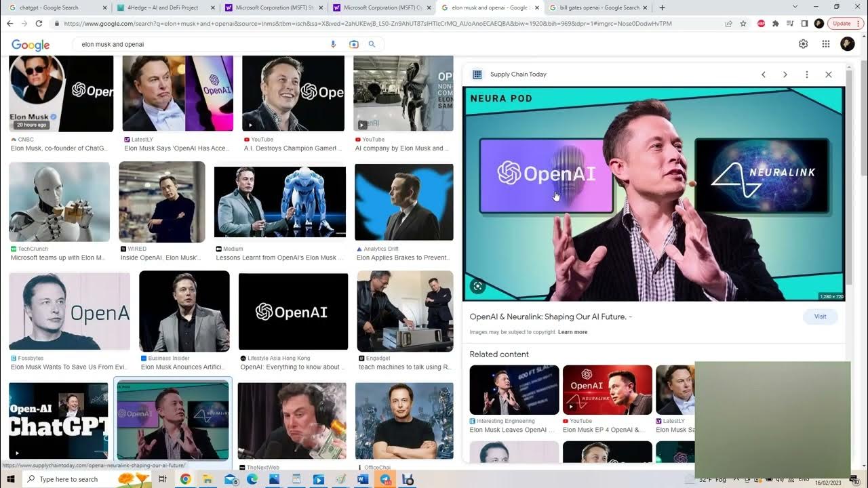Open Task View on taskbar
Image resolution: width=868 pixels, height=488 pixels.
coord(162,479)
